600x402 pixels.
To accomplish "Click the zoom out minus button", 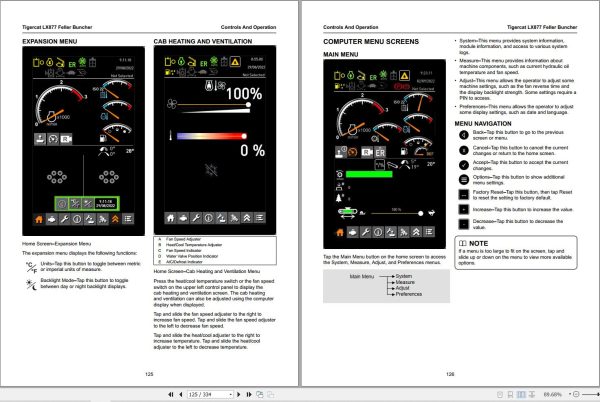I will tap(576, 394).
